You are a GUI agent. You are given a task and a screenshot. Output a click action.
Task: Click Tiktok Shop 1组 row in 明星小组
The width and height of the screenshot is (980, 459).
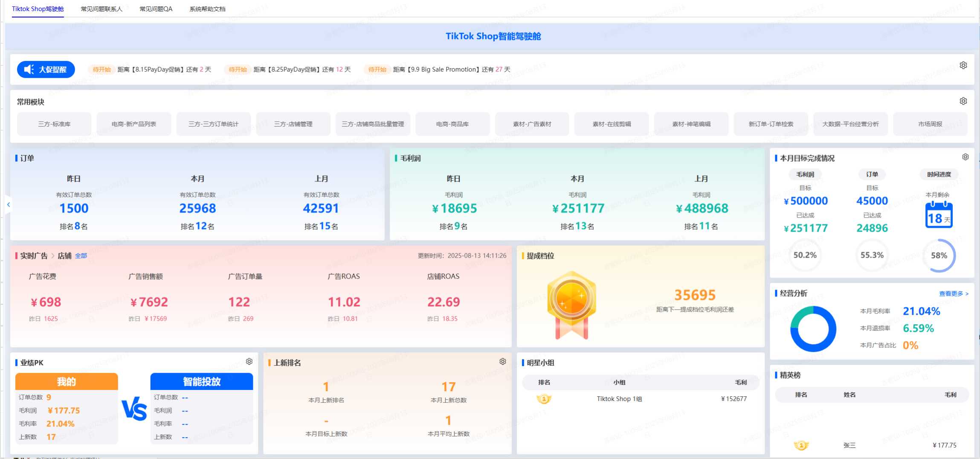point(641,399)
